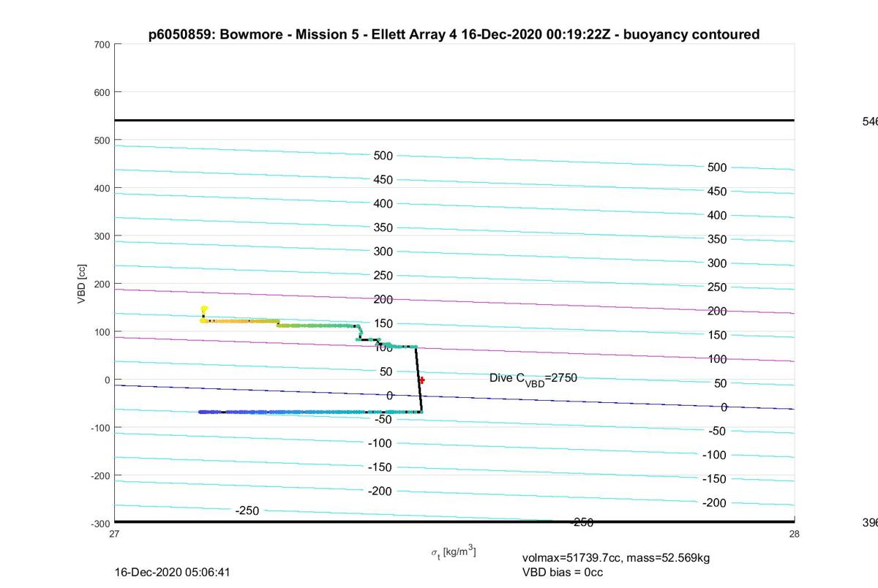Screen dimensions: 878x588
Task: Click the right-side contour label 450
Action: 717,192
